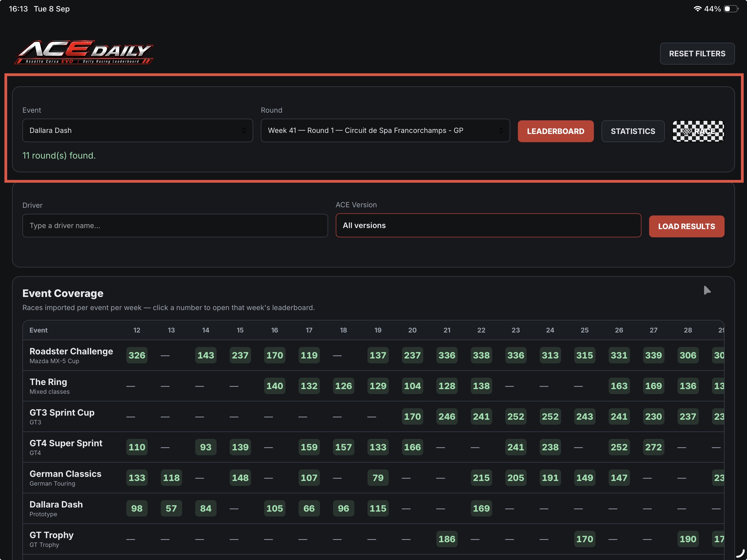This screenshot has height=560, width=747.
Task: Open The Ring week 20 value 104
Action: (x=412, y=386)
